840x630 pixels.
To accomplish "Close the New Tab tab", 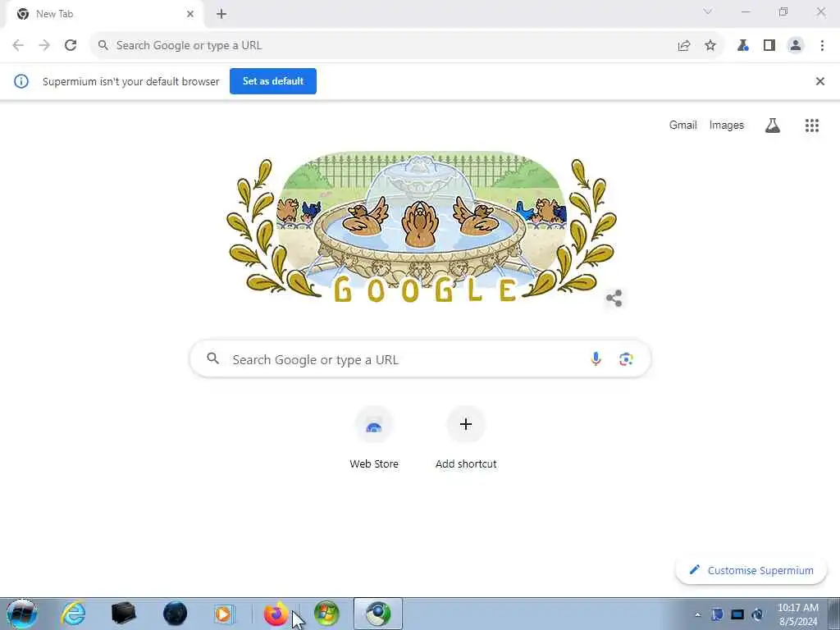I will click(190, 14).
